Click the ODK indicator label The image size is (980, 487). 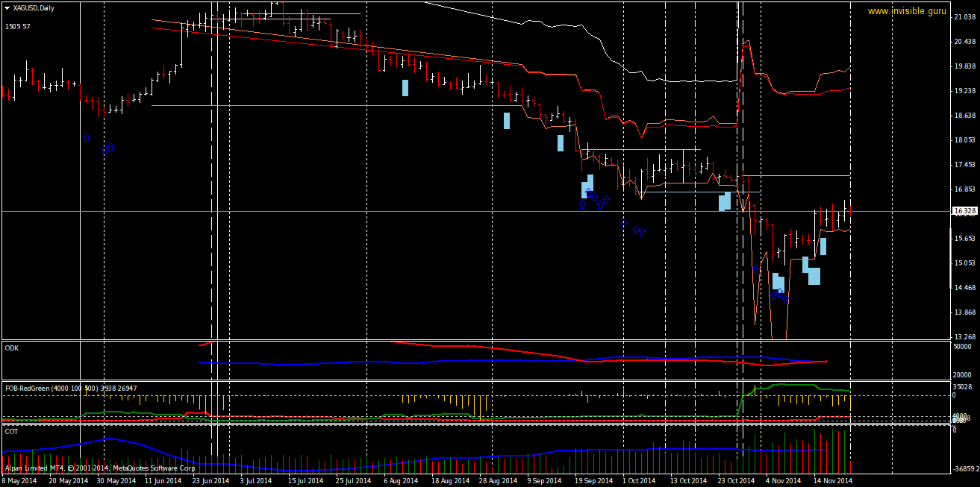12,348
